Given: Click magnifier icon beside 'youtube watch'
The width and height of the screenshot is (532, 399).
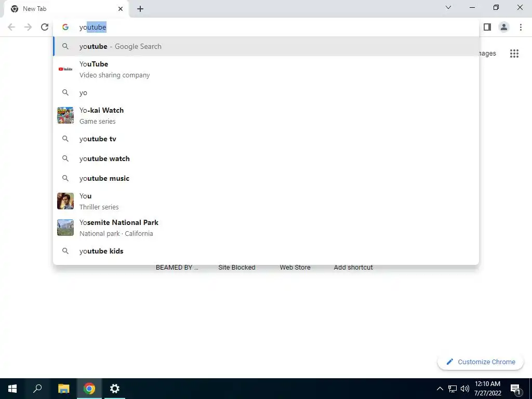Looking at the screenshot, I should (x=65, y=158).
